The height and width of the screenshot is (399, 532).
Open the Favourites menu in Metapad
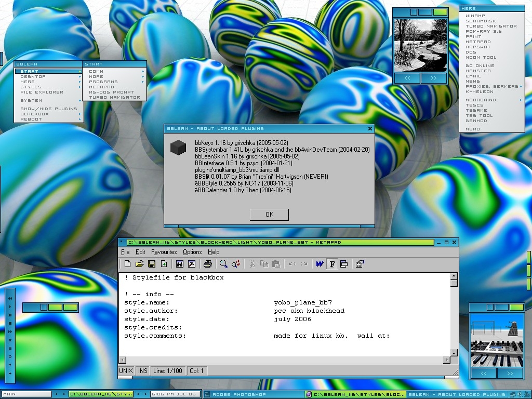[x=164, y=252]
